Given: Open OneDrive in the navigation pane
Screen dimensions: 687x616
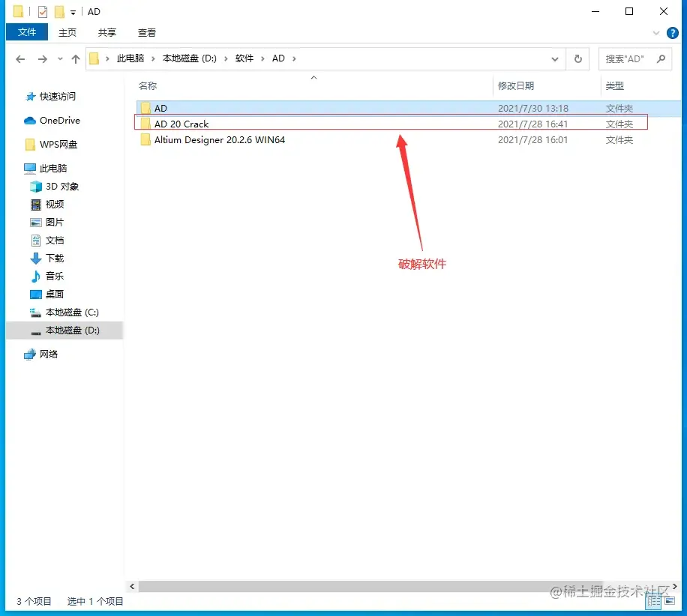Looking at the screenshot, I should coord(59,121).
